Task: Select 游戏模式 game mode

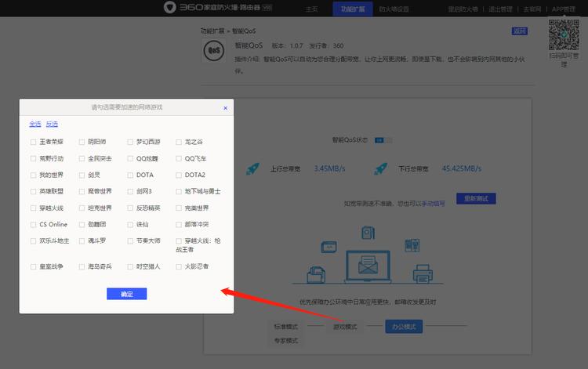Action: coord(345,327)
